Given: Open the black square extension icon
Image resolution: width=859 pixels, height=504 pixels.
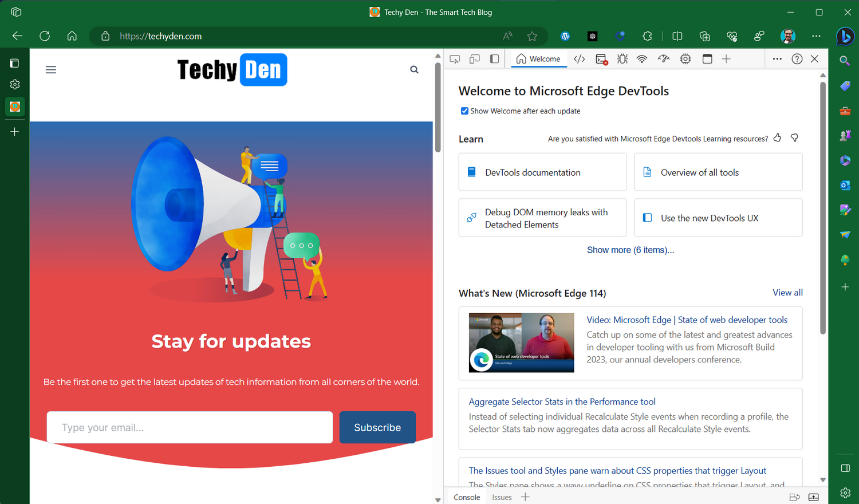Looking at the screenshot, I should (x=593, y=36).
